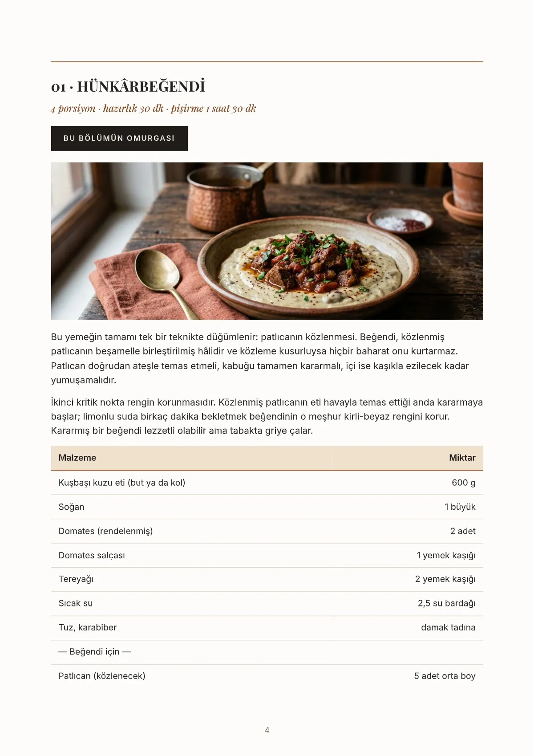Viewport: 534px width, 756px height.
Task: Select the Tuz, karabiber row
Action: (267, 628)
